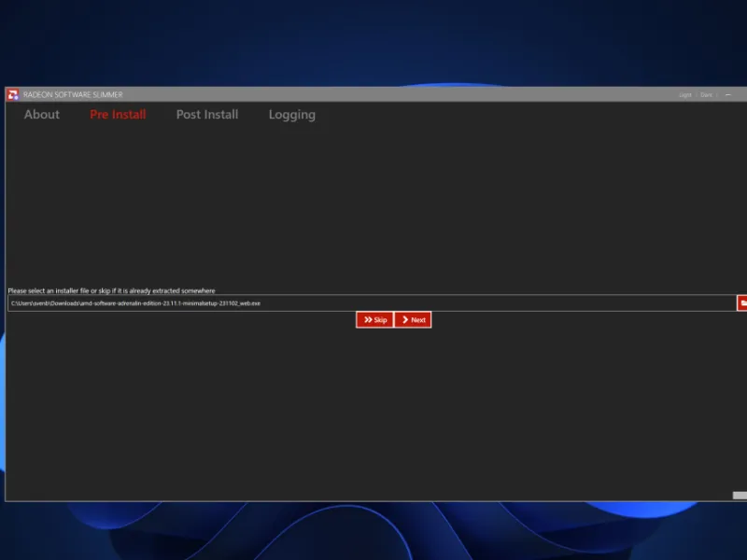Image resolution: width=747 pixels, height=560 pixels.
Task: Click the 'Please select an installer file' label
Action: coord(111,290)
